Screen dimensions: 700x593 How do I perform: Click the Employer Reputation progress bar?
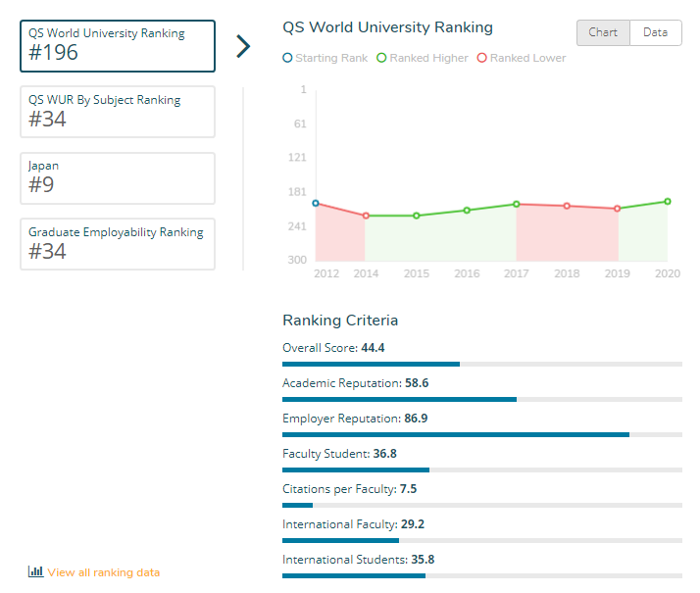tap(482, 434)
